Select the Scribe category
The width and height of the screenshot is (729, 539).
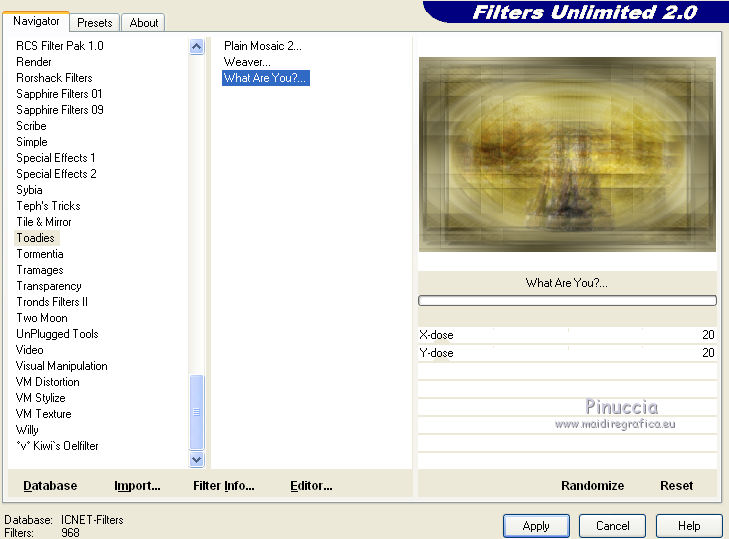31,126
